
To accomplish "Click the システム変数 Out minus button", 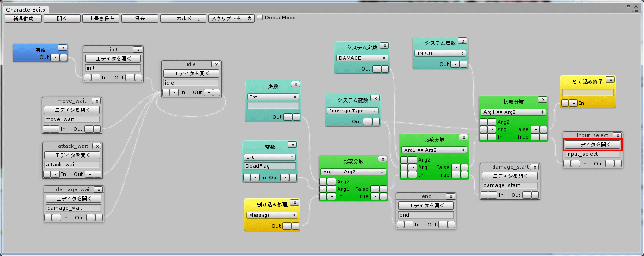I will tap(367, 122).
